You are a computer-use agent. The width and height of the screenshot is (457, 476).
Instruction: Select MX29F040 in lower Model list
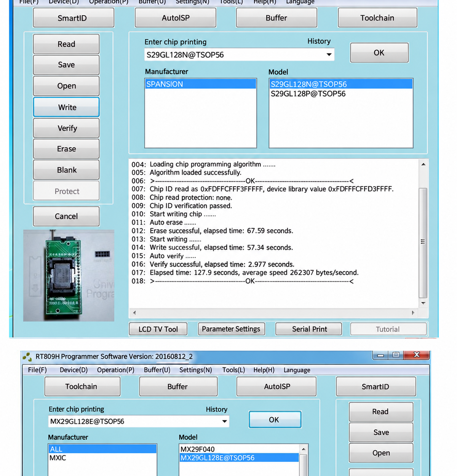[239, 449]
